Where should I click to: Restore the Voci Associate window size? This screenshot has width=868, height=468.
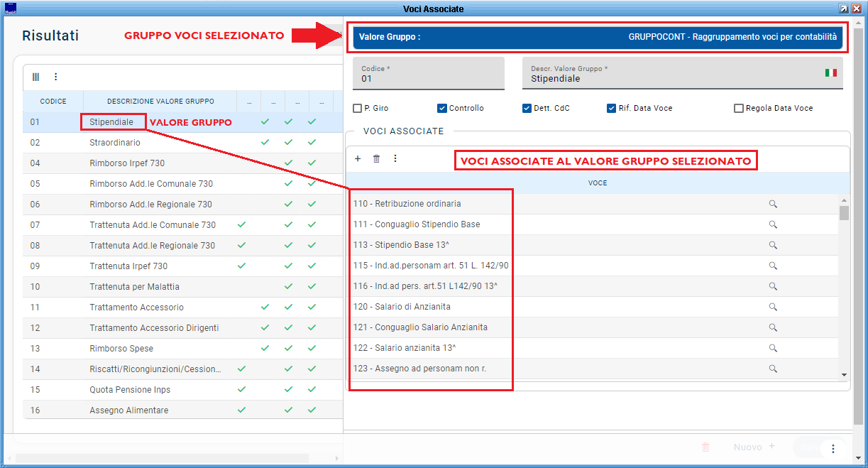(x=843, y=9)
